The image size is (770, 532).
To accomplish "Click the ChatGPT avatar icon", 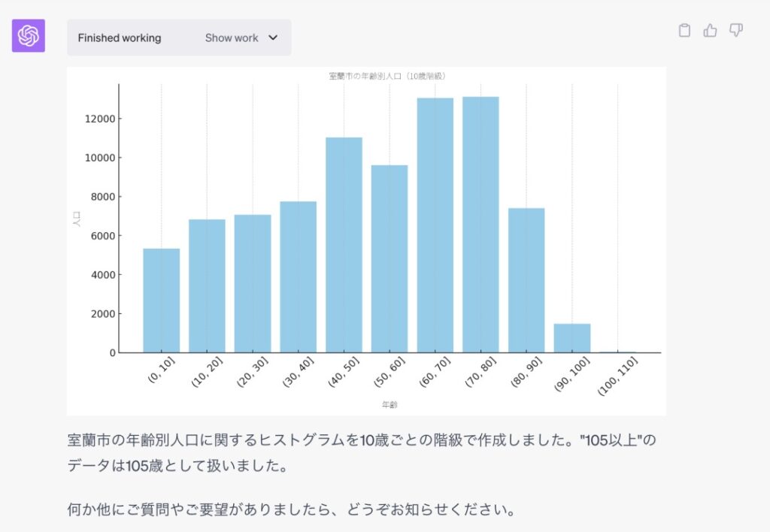I will tap(29, 36).
